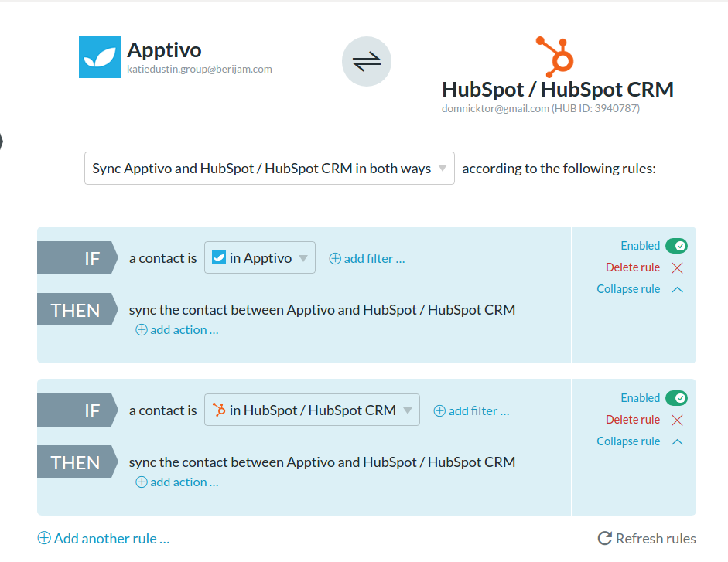
Task: Click small Apptivo icon inside the dropdown
Action: coord(219,257)
